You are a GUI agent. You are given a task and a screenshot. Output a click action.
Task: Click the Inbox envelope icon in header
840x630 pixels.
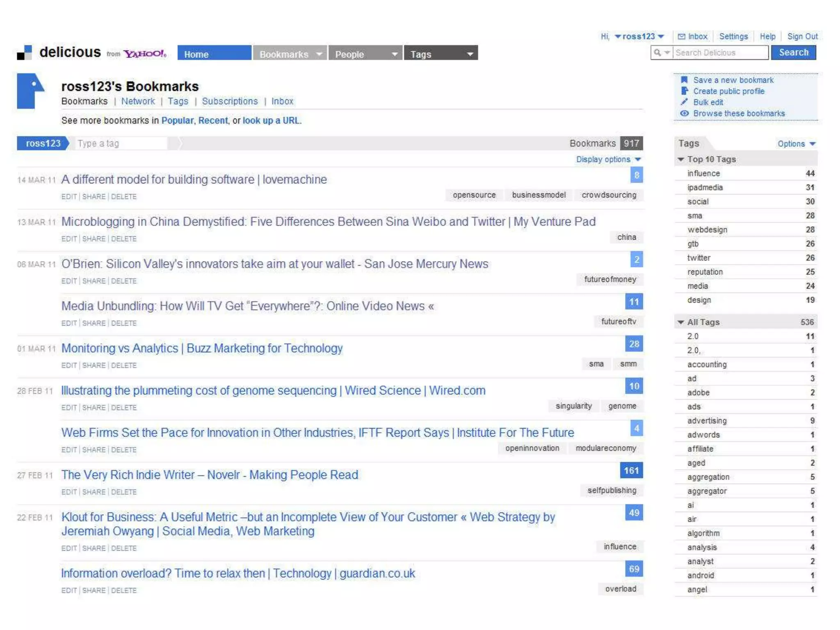tap(681, 37)
